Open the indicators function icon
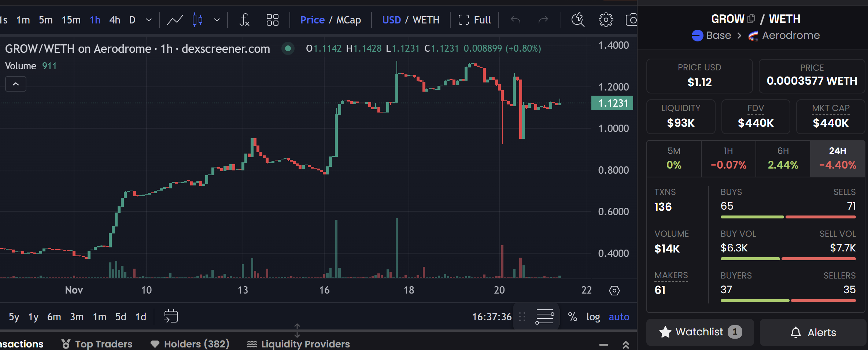Screen dimensions: 868x350 point(244,20)
